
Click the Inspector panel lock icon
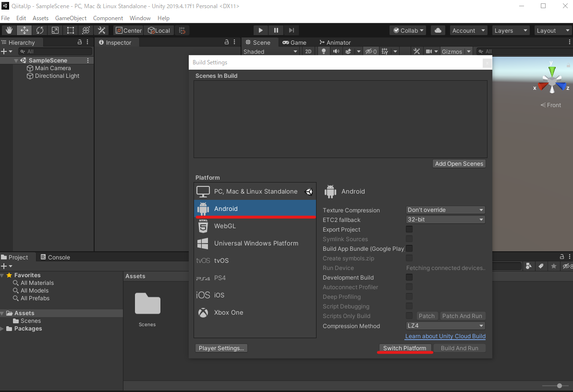pos(227,42)
